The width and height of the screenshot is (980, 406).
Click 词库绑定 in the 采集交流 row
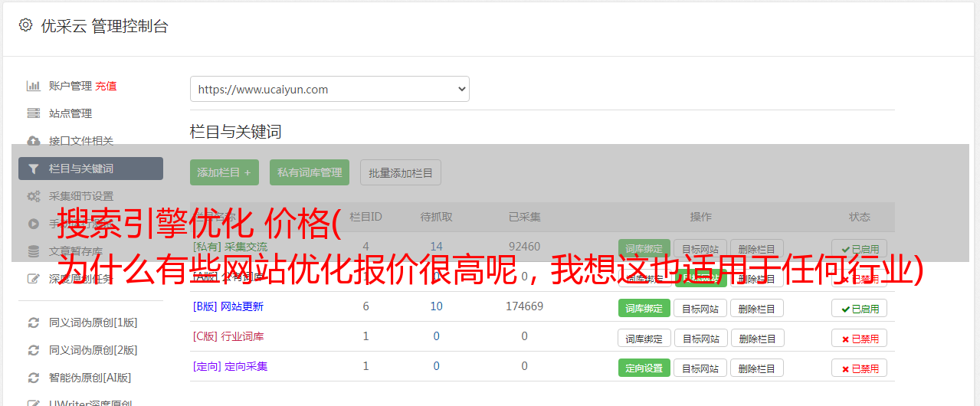click(644, 248)
